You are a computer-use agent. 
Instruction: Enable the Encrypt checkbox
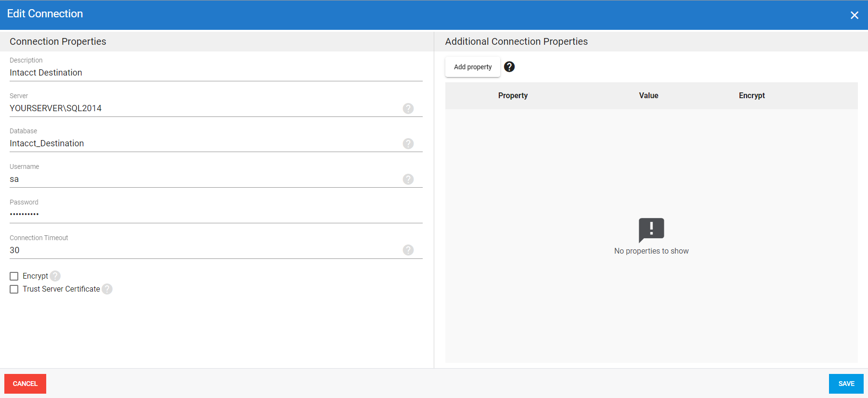[x=14, y=276]
